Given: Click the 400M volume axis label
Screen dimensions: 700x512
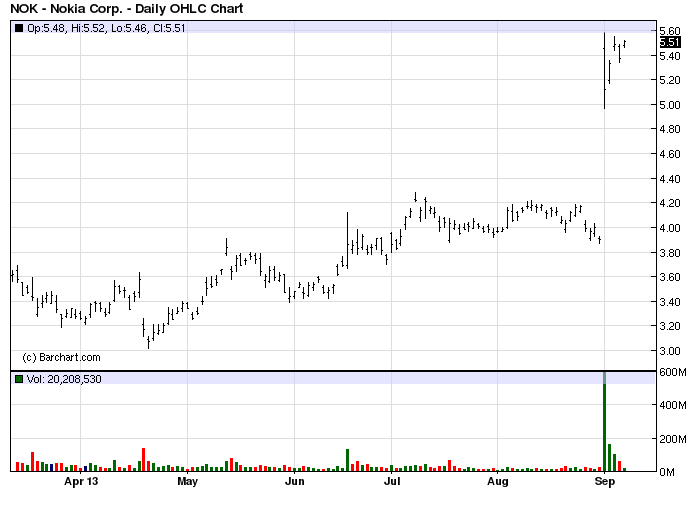Looking at the screenshot, I should [x=673, y=405].
